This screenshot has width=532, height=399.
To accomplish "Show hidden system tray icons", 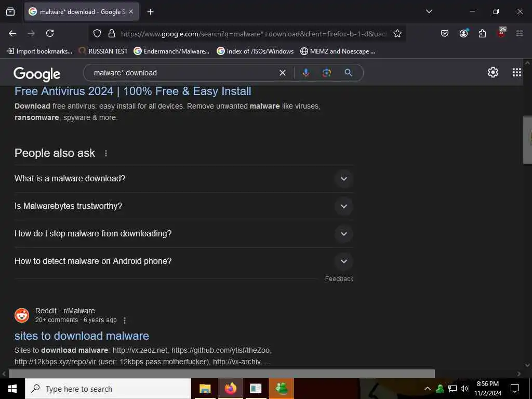I will 428,389.
